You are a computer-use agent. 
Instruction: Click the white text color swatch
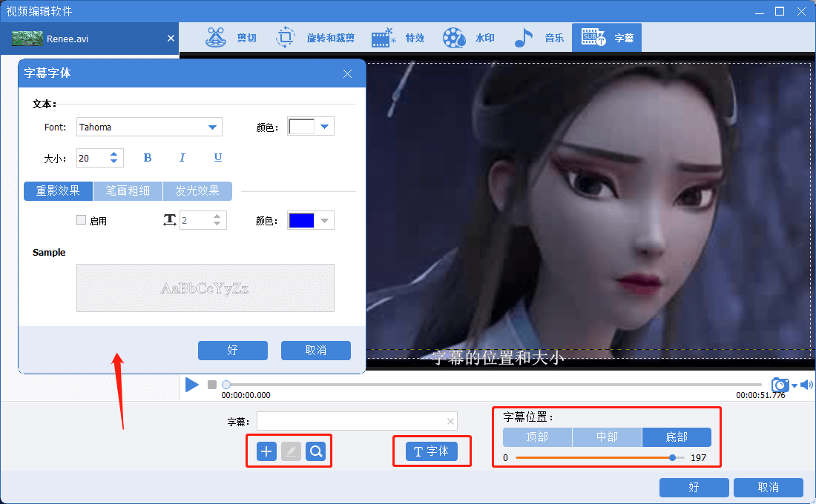click(301, 127)
